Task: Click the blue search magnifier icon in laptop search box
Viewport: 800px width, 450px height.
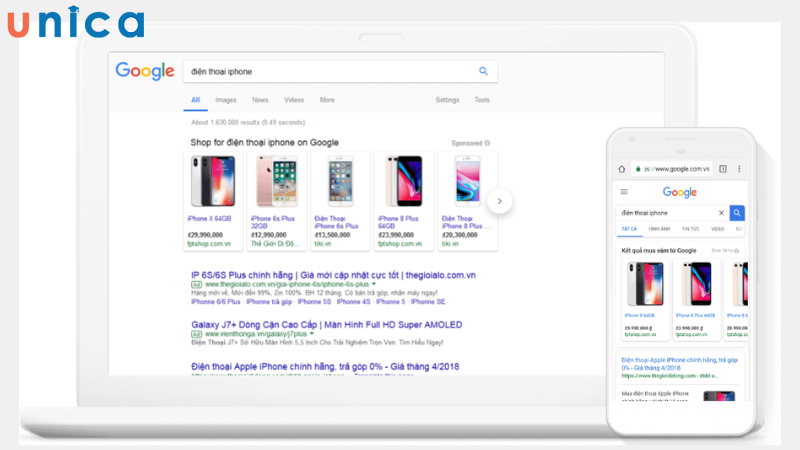Action: 483,71
